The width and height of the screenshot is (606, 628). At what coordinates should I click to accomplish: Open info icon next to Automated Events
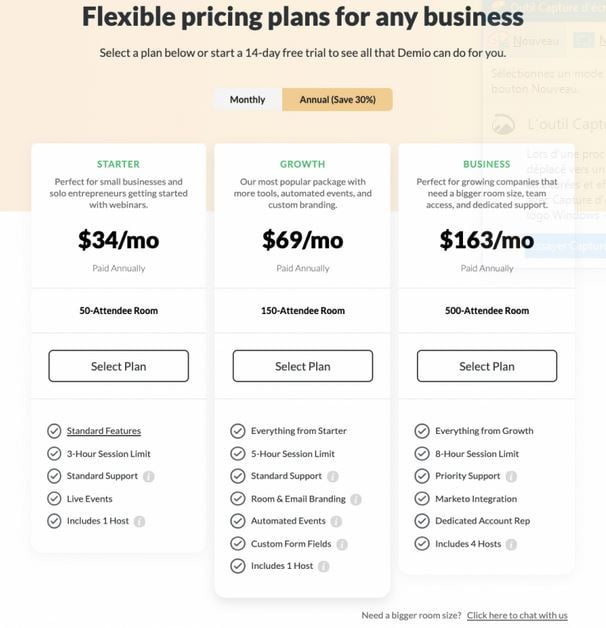336,521
